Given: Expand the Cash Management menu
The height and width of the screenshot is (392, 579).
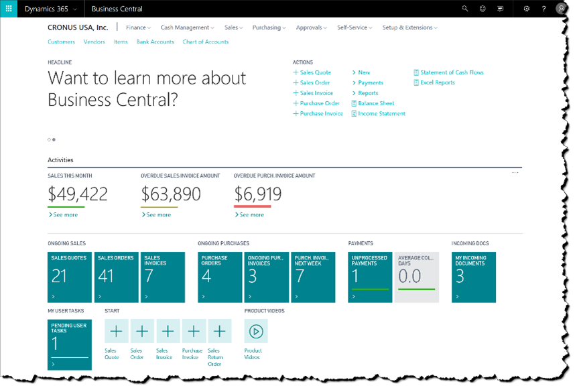Looking at the screenshot, I should click(187, 27).
